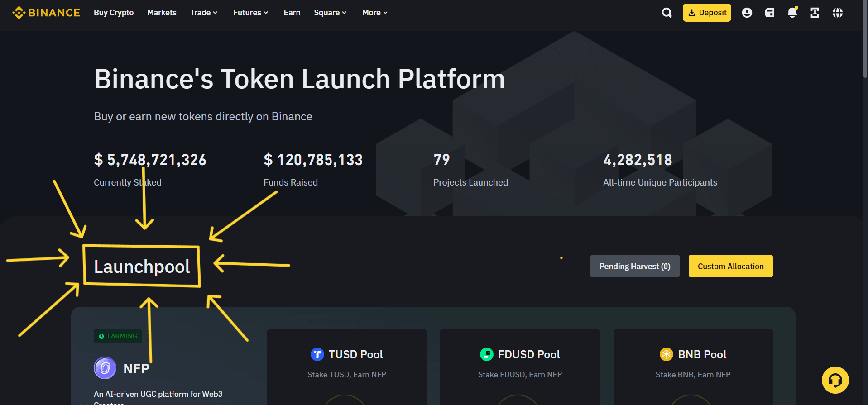Click 'An AI-driven UGC platform' description

pyautogui.click(x=158, y=397)
